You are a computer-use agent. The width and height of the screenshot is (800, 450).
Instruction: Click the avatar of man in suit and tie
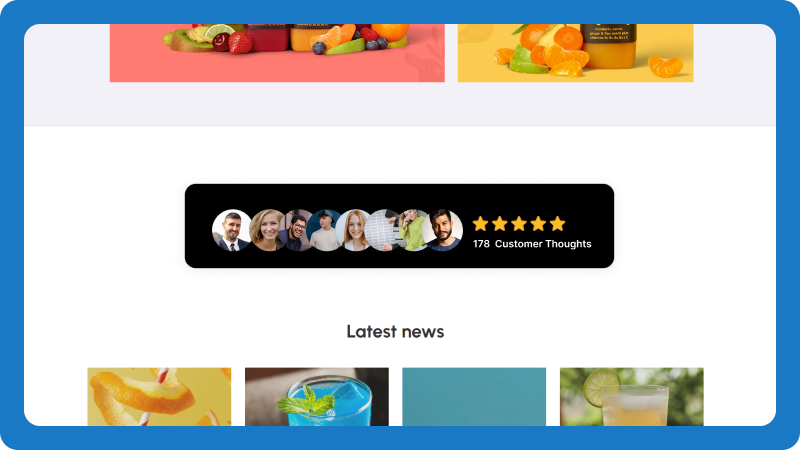pyautogui.click(x=232, y=230)
